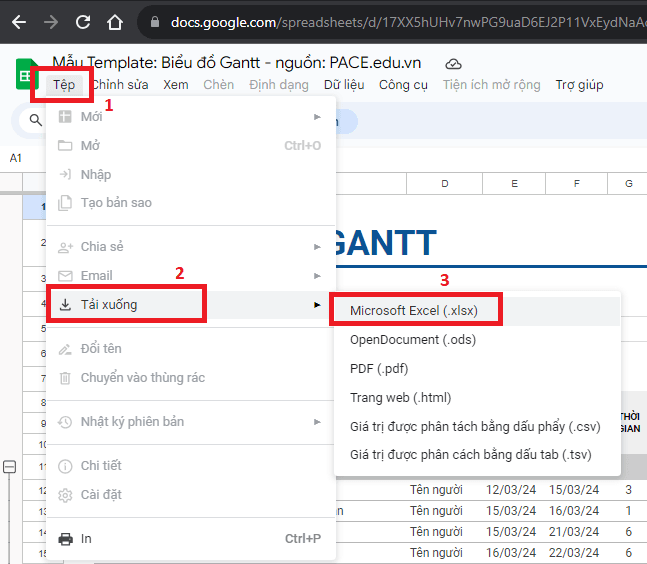Click the download icon beside Tải xuống
The width and height of the screenshot is (647, 564).
[x=66, y=305]
